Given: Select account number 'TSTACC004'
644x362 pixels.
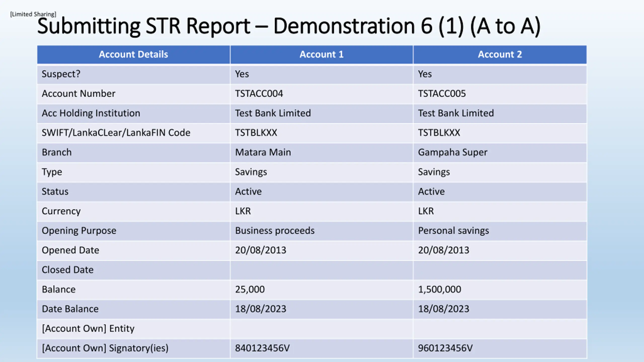Looking at the screenshot, I should tap(259, 94).
